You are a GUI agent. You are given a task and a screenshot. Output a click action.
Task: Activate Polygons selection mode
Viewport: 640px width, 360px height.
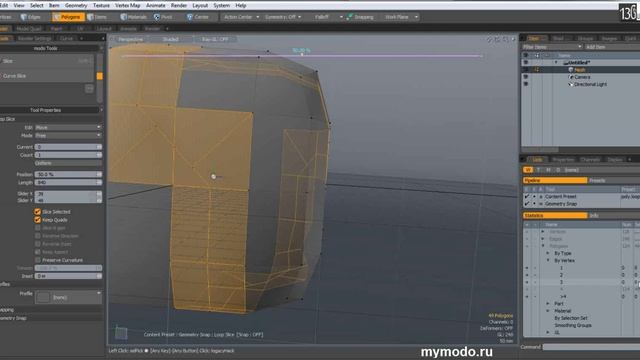tap(68, 17)
